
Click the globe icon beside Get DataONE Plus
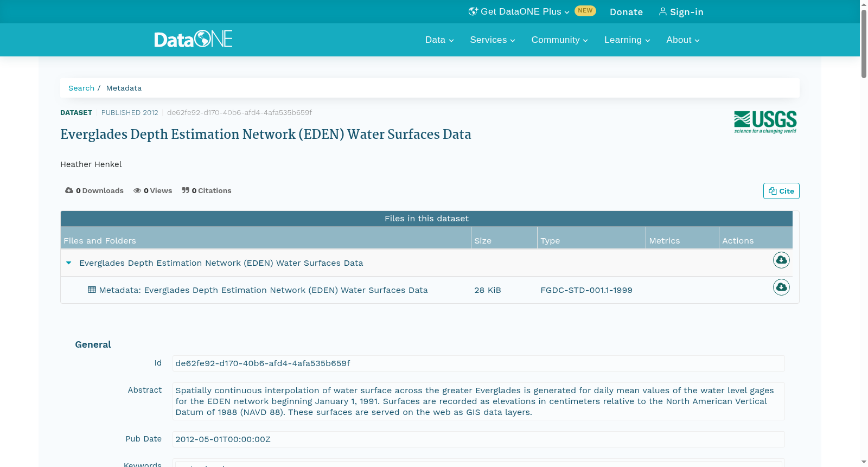pyautogui.click(x=473, y=11)
